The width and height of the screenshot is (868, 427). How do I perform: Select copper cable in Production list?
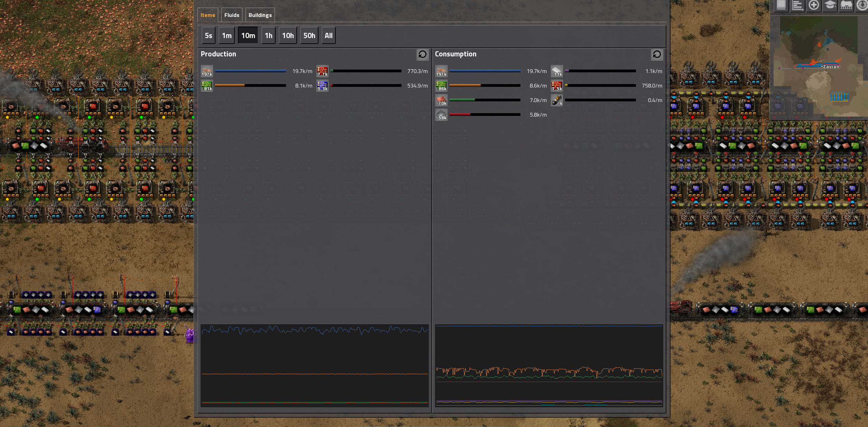[x=207, y=71]
